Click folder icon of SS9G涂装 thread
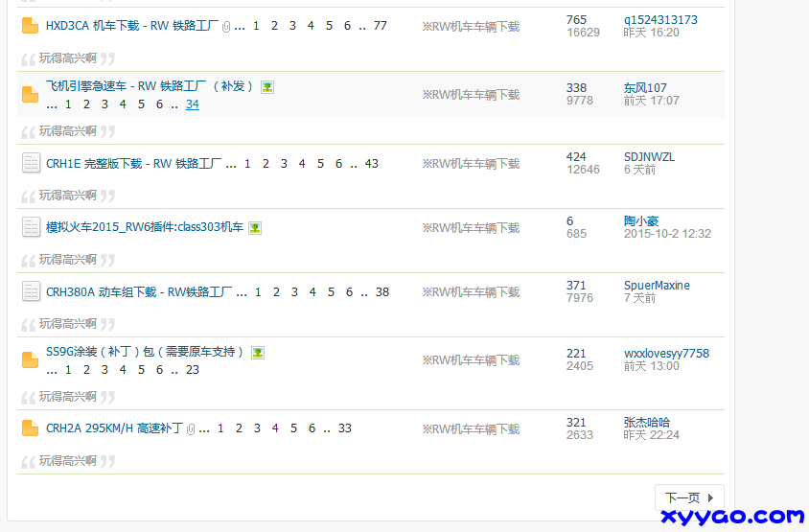 pyautogui.click(x=31, y=359)
